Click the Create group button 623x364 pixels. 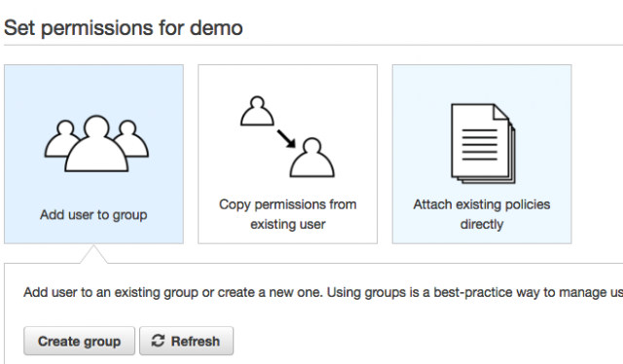coord(79,341)
